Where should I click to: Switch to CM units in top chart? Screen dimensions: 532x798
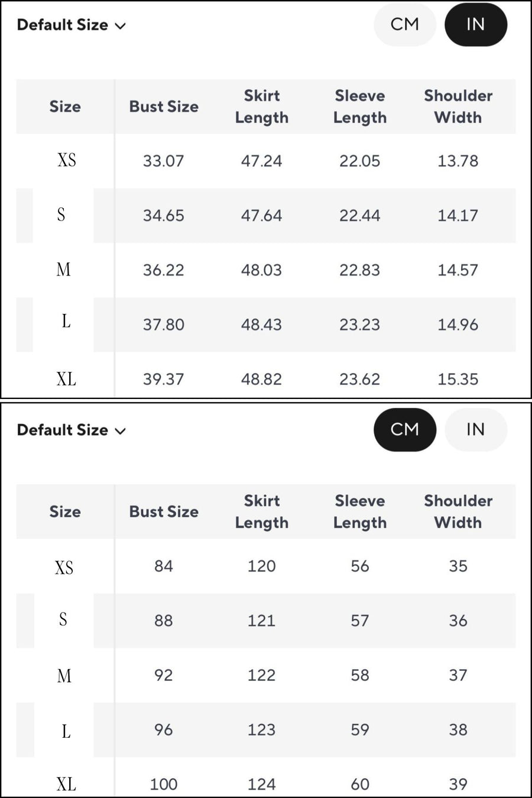coord(405,25)
